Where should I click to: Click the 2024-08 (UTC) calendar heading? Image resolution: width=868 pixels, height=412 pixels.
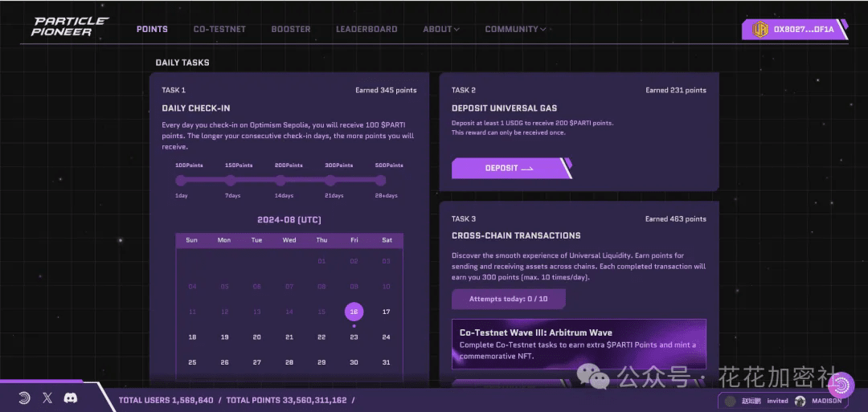tap(289, 220)
